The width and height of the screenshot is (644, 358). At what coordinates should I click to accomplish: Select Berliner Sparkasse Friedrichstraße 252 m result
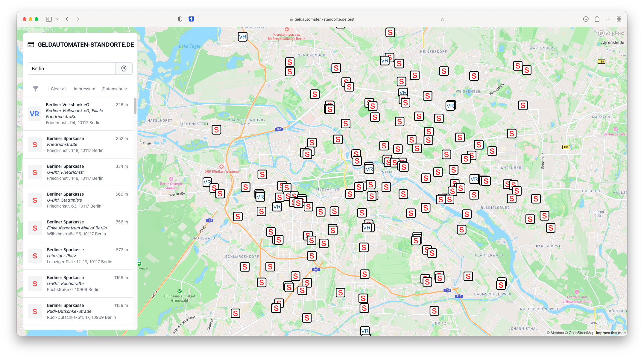pos(78,144)
